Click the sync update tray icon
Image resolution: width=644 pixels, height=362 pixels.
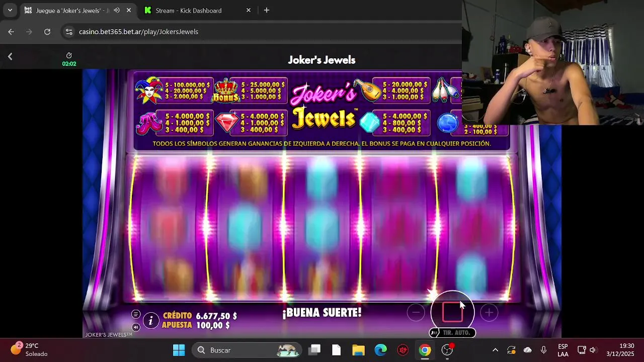click(511, 350)
